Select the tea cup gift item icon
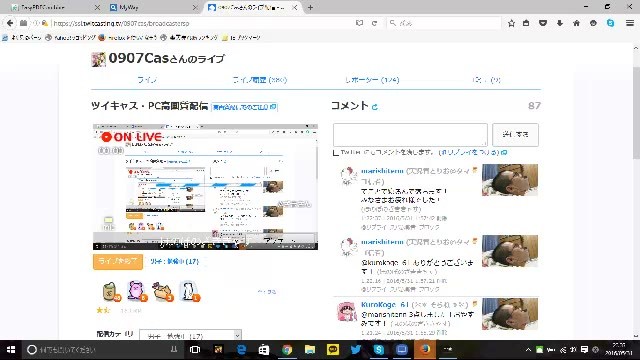The width and height of the screenshot is (640, 360). pyautogui.click(x=110, y=291)
